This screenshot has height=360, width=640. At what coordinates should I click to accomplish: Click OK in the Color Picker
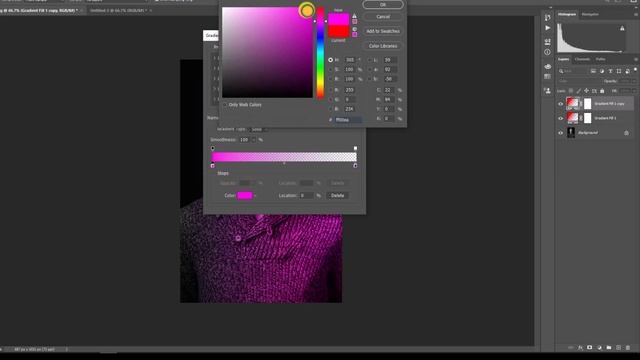point(383,4)
